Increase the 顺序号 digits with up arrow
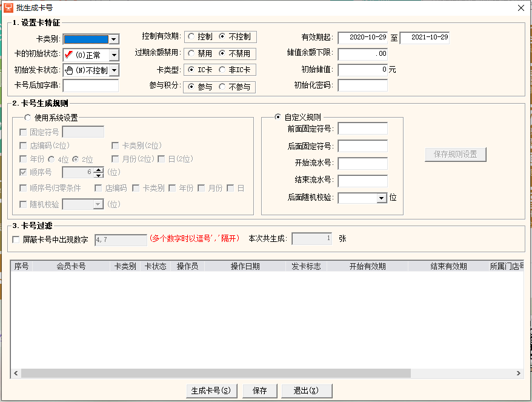Image resolution: width=532 pixels, height=402 pixels. point(98,170)
